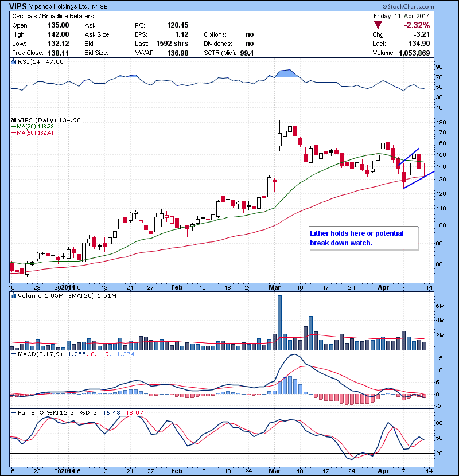This screenshot has height=476, width=459.
Task: Click the red MA(50) legend line marker
Action: tap(13, 133)
